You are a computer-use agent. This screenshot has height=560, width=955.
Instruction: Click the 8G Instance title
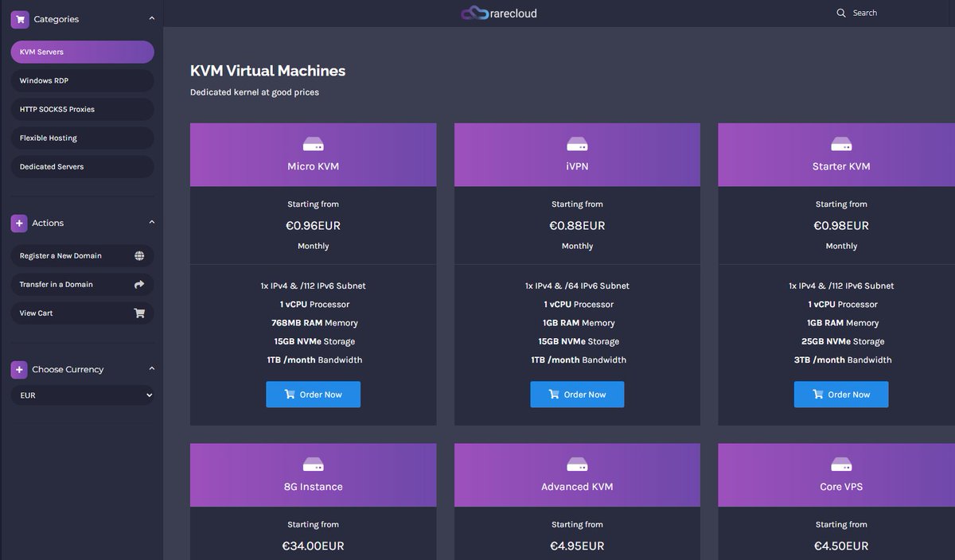coord(313,487)
